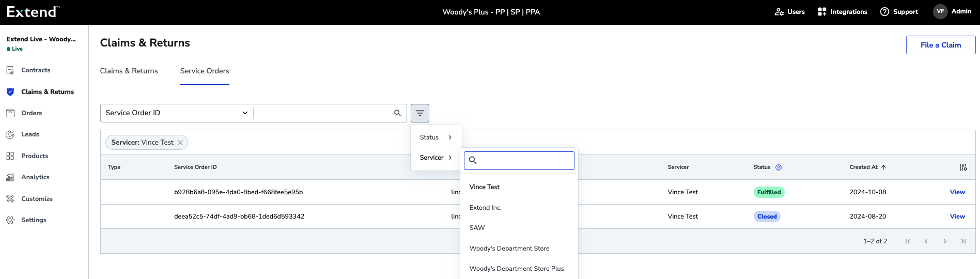Expand the Servicer filter submenu
The width and height of the screenshot is (980, 279).
pos(435,158)
